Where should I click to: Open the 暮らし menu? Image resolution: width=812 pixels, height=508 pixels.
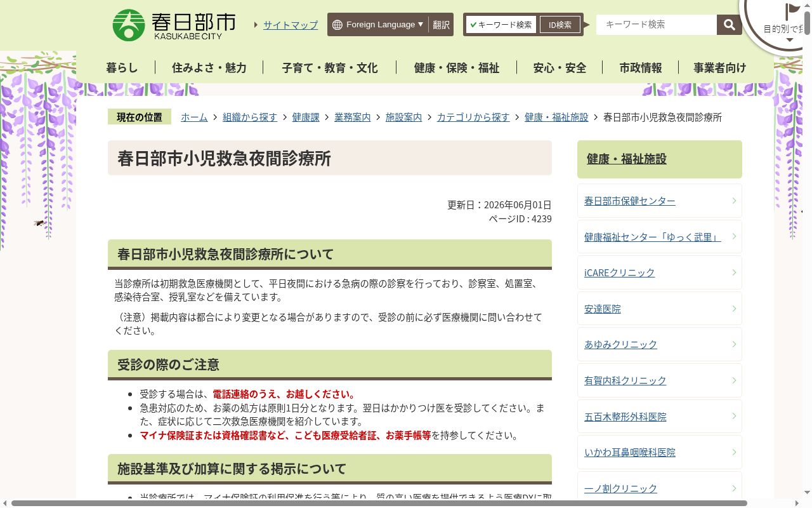(x=122, y=67)
